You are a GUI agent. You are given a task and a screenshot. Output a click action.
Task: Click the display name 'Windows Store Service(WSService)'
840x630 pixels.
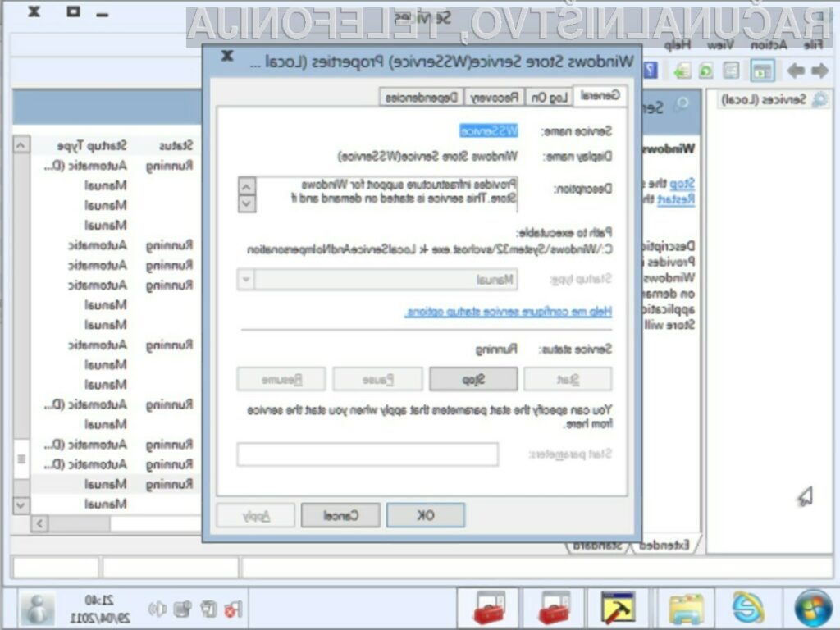click(428, 156)
